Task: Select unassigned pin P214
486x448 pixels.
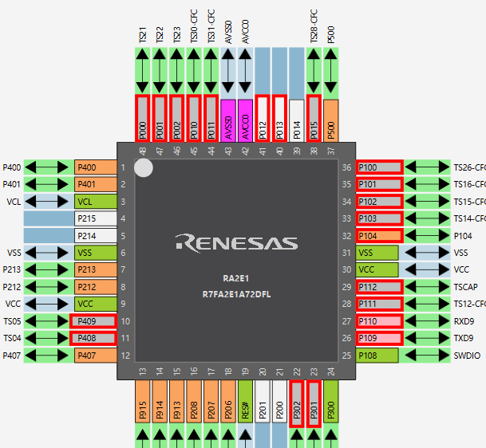Action: coord(96,236)
